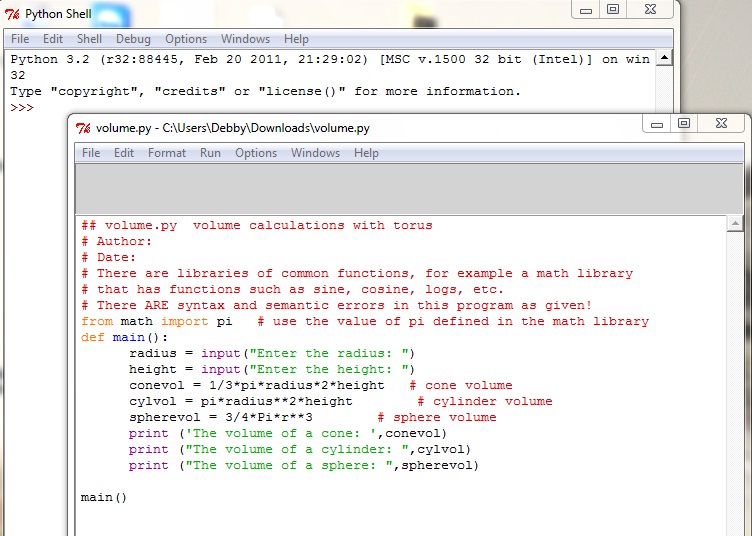Click scroll-up arrow in Python Shell scrollbar
The height and width of the screenshot is (536, 752).
click(664, 58)
